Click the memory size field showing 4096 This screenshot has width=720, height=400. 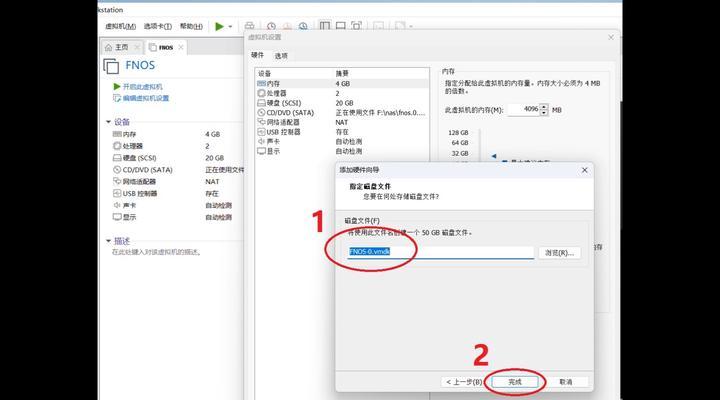coord(523,110)
